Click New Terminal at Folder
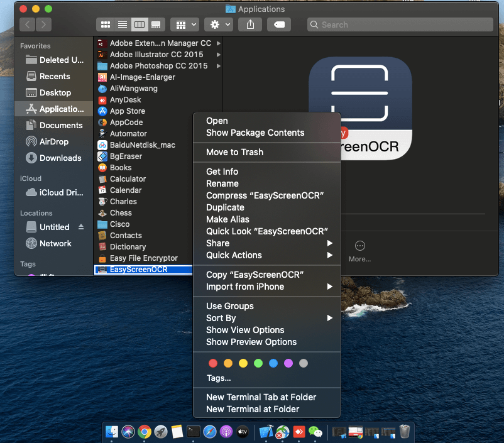The width and height of the screenshot is (504, 443). click(x=252, y=409)
